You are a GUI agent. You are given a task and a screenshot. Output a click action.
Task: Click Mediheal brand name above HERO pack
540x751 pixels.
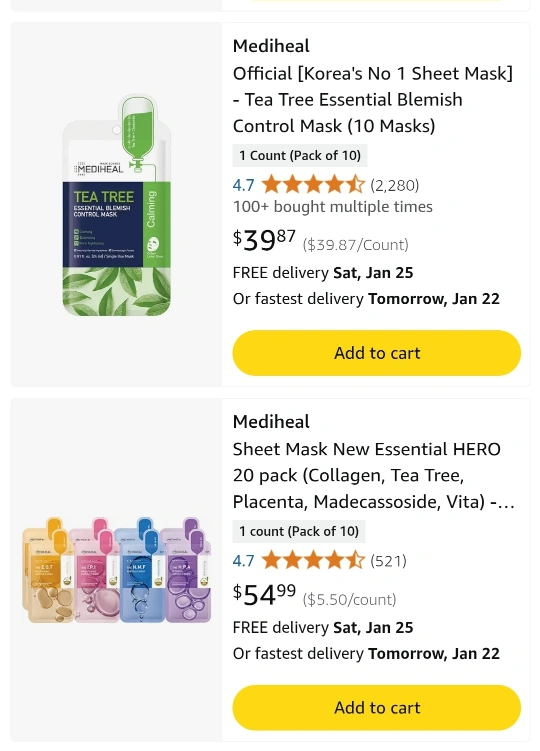click(x=271, y=421)
